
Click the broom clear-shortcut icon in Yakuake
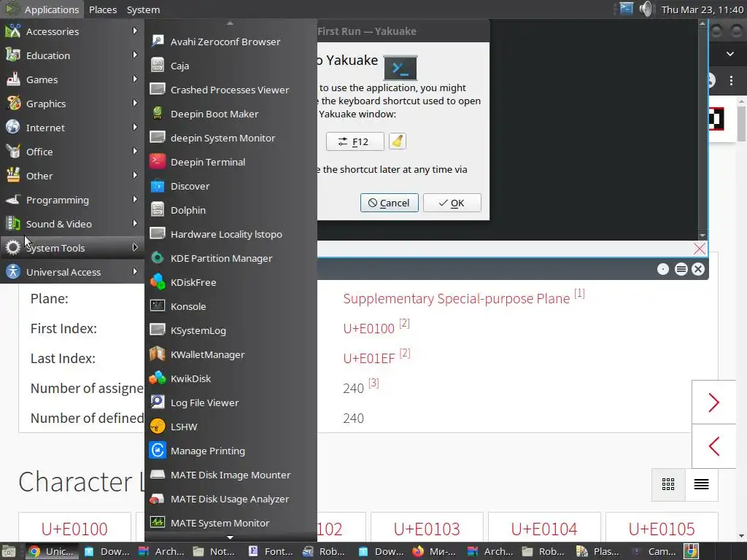coord(398,141)
